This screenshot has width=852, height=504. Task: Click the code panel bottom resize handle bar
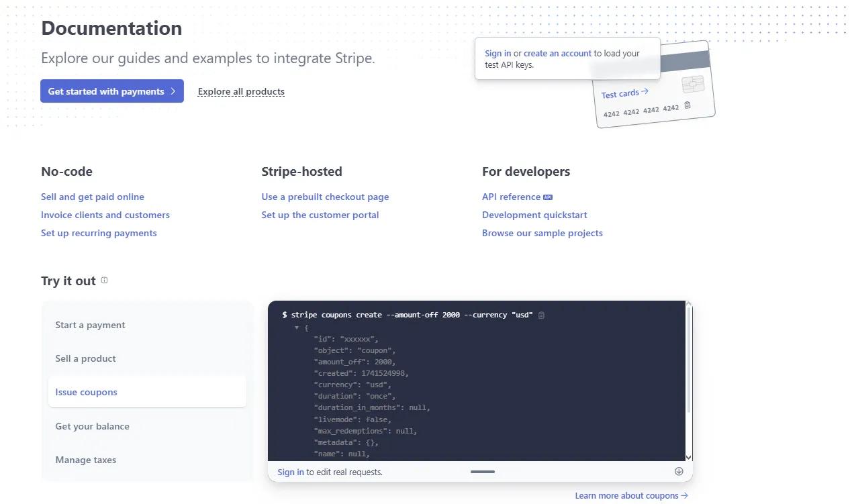point(483,472)
